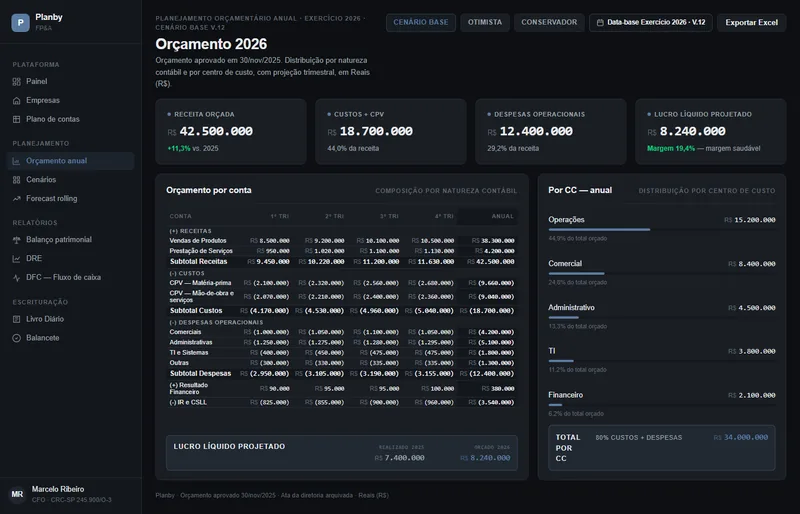Navigate to Cenários
Viewport: 800px width, 514px height.
pyautogui.click(x=70, y=180)
